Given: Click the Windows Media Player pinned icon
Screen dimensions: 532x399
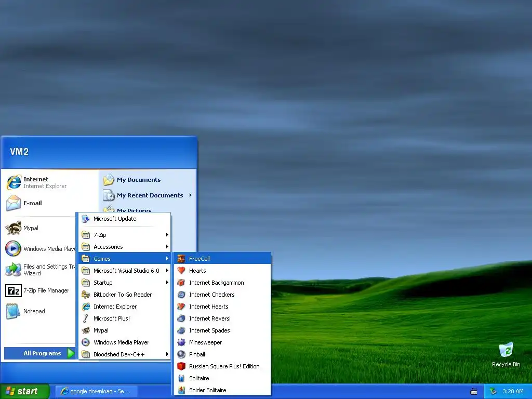Looking at the screenshot, I should [x=13, y=249].
